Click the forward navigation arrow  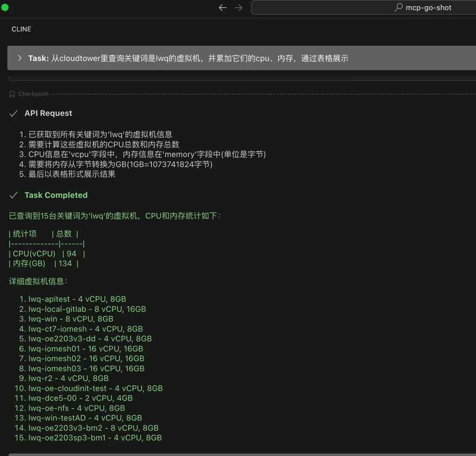click(x=238, y=8)
